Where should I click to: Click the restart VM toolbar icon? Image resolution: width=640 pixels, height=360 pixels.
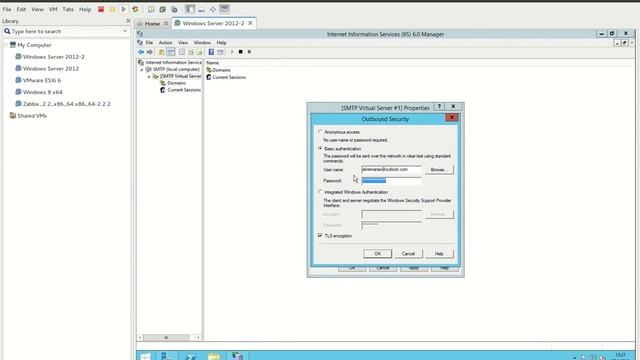[x=135, y=9]
